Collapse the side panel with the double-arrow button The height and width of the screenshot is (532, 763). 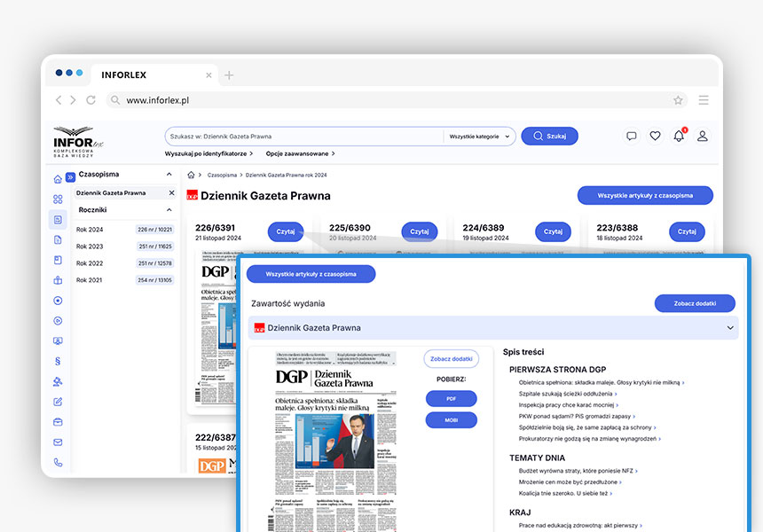point(71,177)
